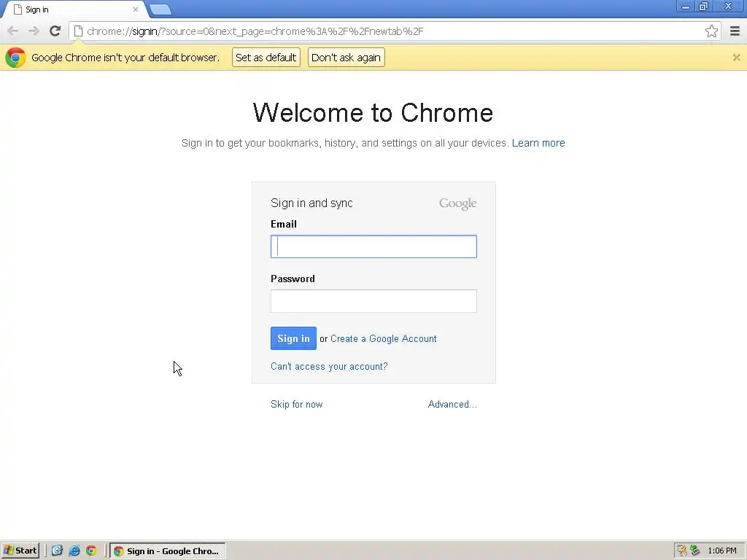Close the Sign in tab
747x560 pixels.
pyautogui.click(x=135, y=9)
